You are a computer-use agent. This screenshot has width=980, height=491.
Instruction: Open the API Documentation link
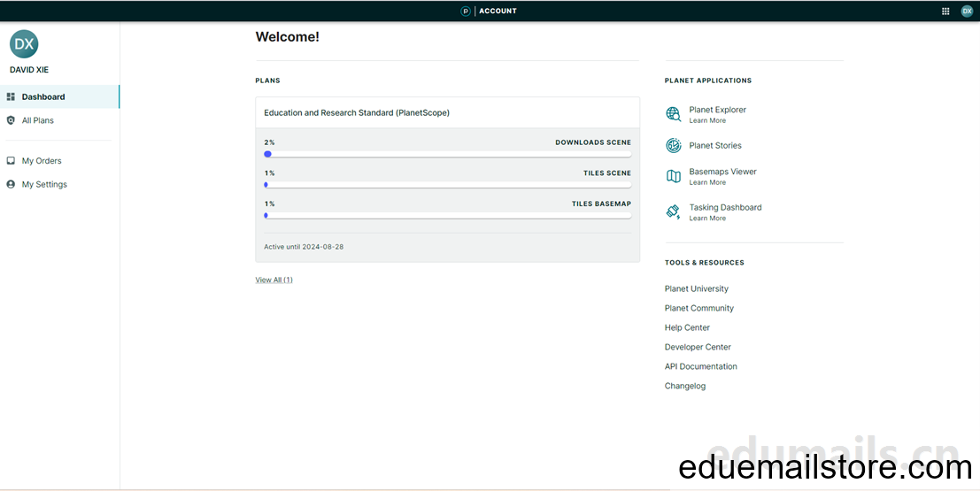pyautogui.click(x=700, y=366)
